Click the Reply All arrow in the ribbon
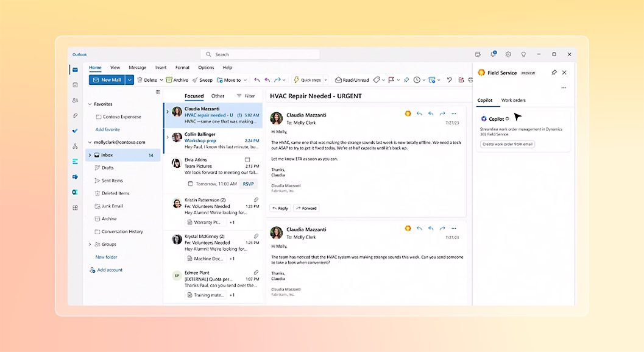Screen dimensions: 644x352 point(267,80)
